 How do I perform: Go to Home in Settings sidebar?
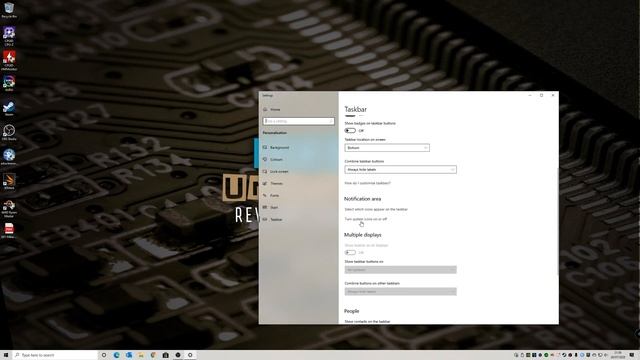tap(275, 109)
